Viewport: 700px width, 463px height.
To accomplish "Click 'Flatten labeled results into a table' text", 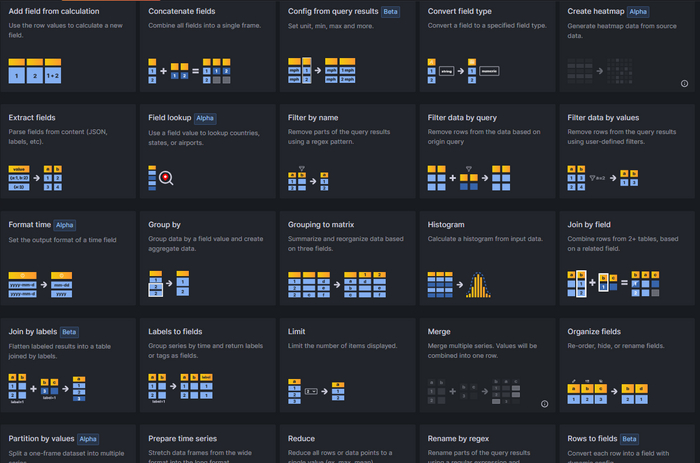I will pos(60,351).
